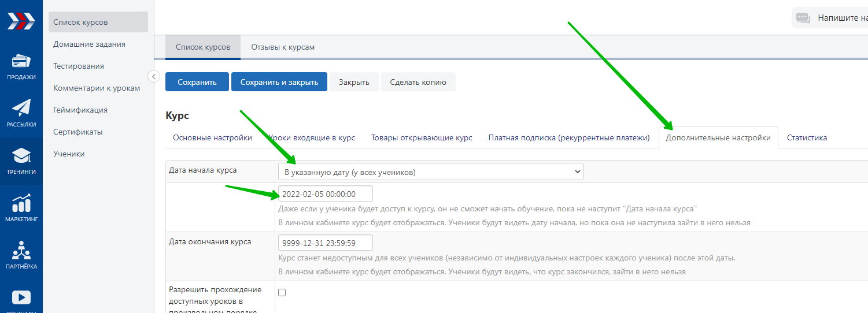This screenshot has width=868, height=313.
Task: Switch to the Дополнительные настройки tab
Action: click(718, 138)
